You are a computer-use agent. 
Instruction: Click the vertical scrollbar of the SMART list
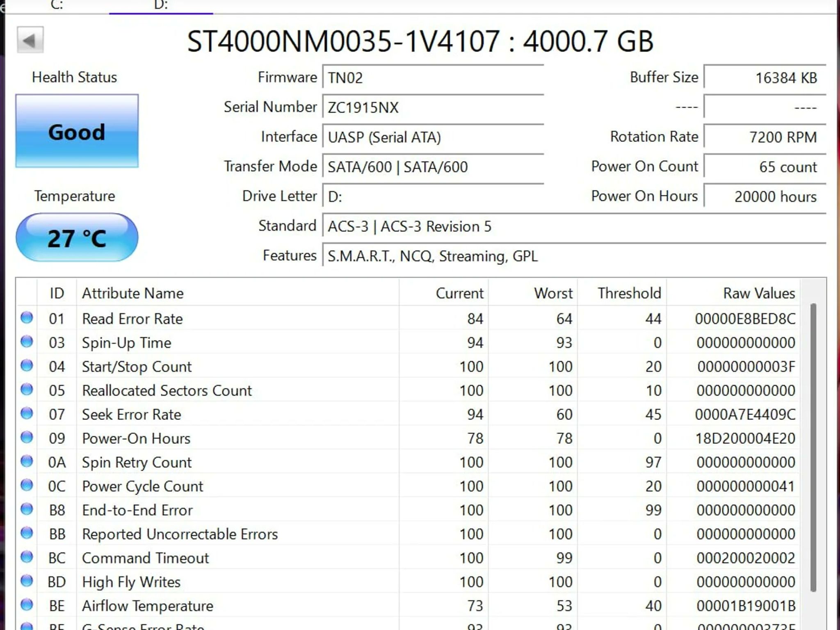pos(813,447)
